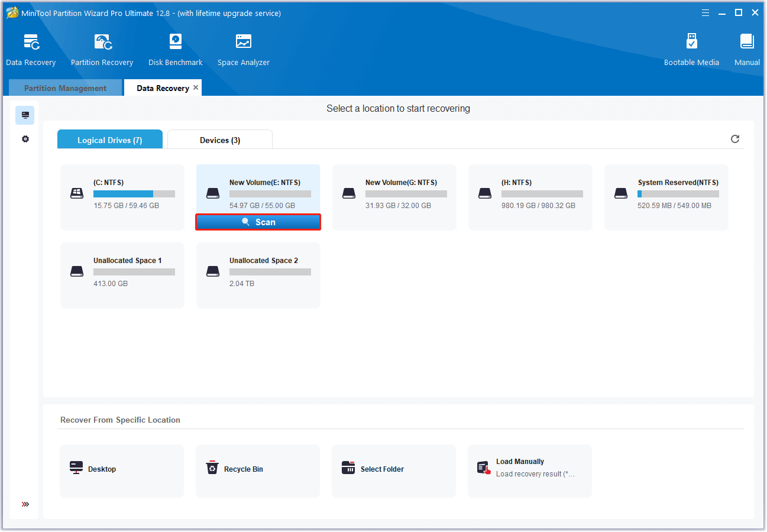This screenshot has width=767, height=532.
Task: Click the disk icon of New Volume E
Action: [213, 193]
